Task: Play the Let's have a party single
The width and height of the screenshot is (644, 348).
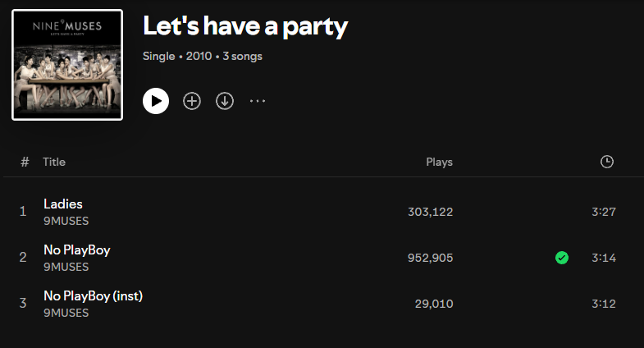Action: click(156, 101)
